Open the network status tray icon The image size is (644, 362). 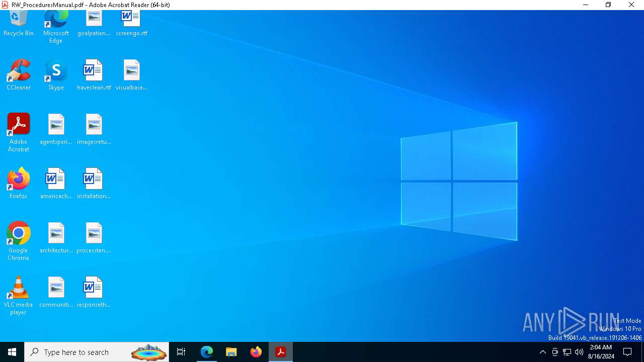567,352
